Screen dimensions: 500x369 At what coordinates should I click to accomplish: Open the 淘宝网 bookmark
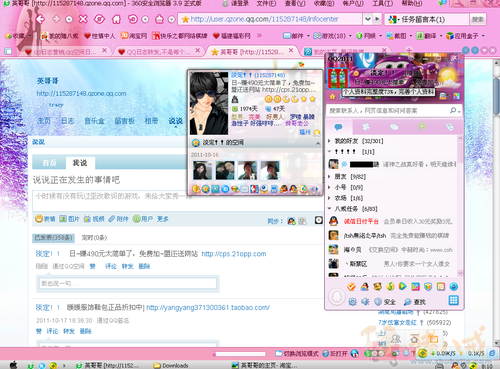click(134, 36)
